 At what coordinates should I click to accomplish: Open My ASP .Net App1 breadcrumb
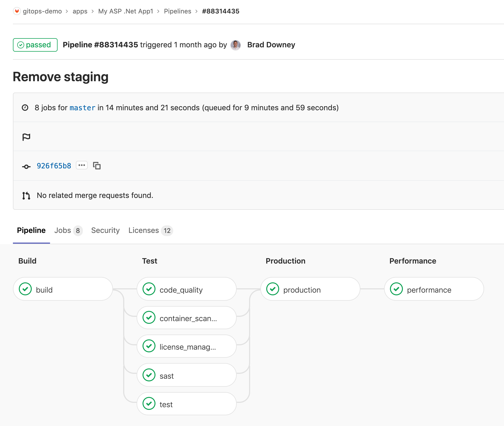(126, 11)
